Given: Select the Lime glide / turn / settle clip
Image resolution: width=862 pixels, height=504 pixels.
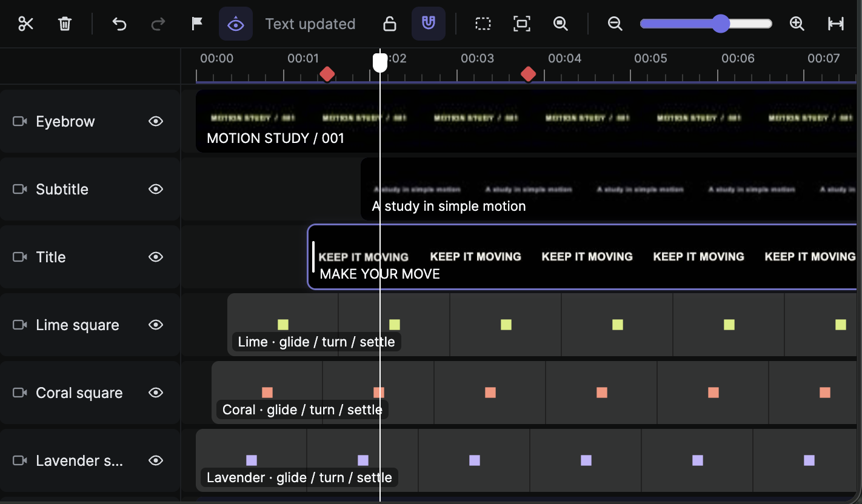Looking at the screenshot, I should pyautogui.click(x=542, y=325).
